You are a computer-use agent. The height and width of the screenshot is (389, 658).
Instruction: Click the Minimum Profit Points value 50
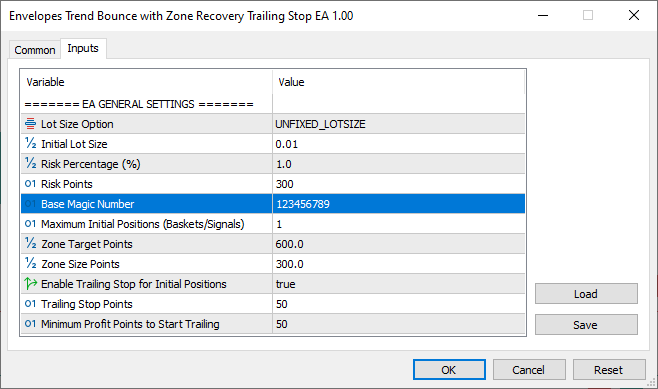[x=399, y=324]
